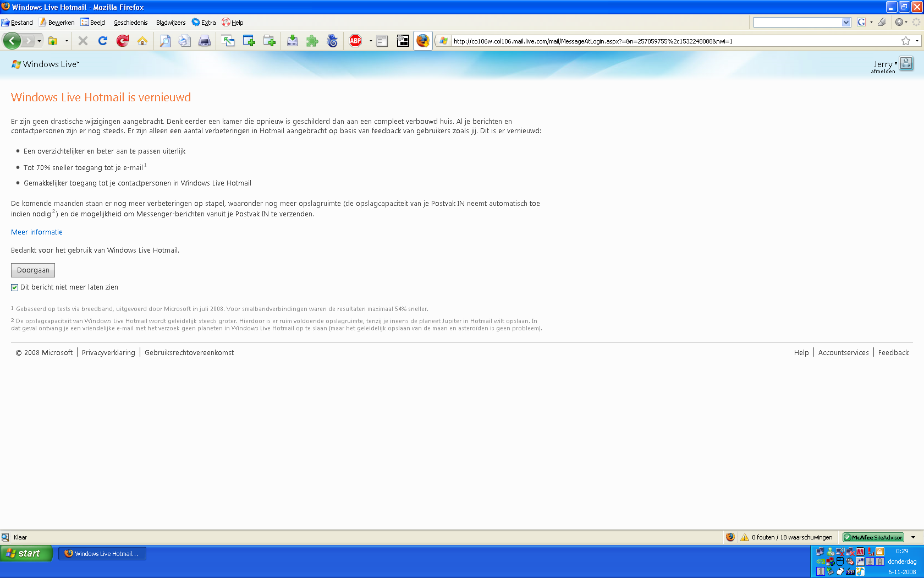This screenshot has height=578, width=924.
Task: Open the Geschiedenis menu
Action: 130,23
